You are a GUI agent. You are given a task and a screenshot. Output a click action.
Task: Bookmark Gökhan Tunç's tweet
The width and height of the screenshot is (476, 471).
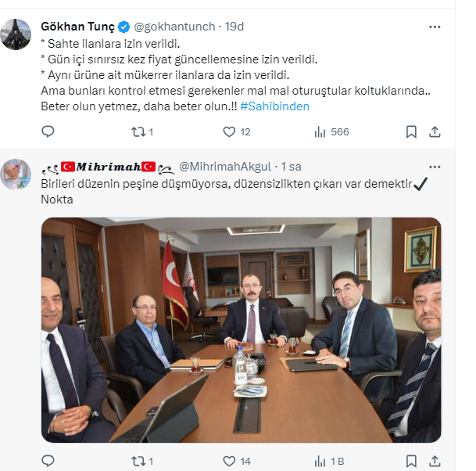411,132
